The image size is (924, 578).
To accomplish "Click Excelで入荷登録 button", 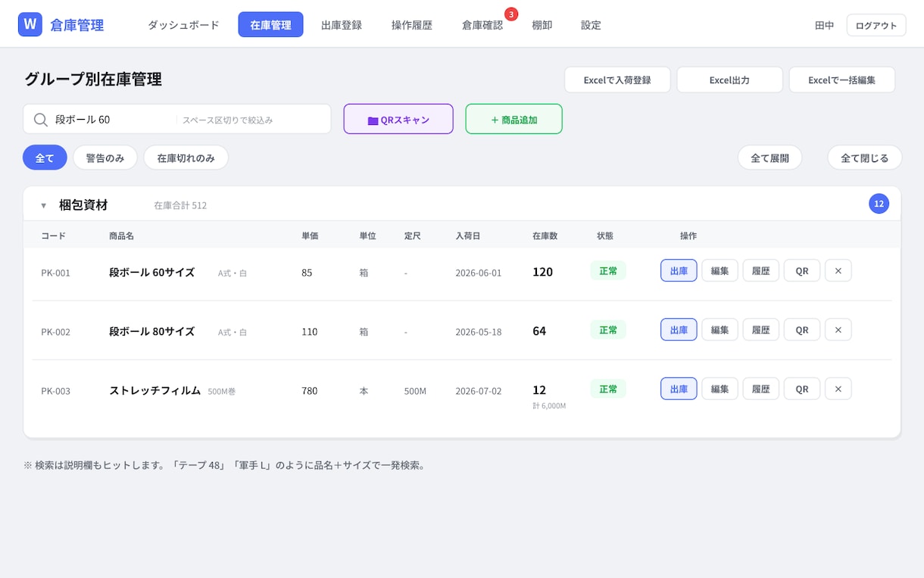I will (617, 80).
